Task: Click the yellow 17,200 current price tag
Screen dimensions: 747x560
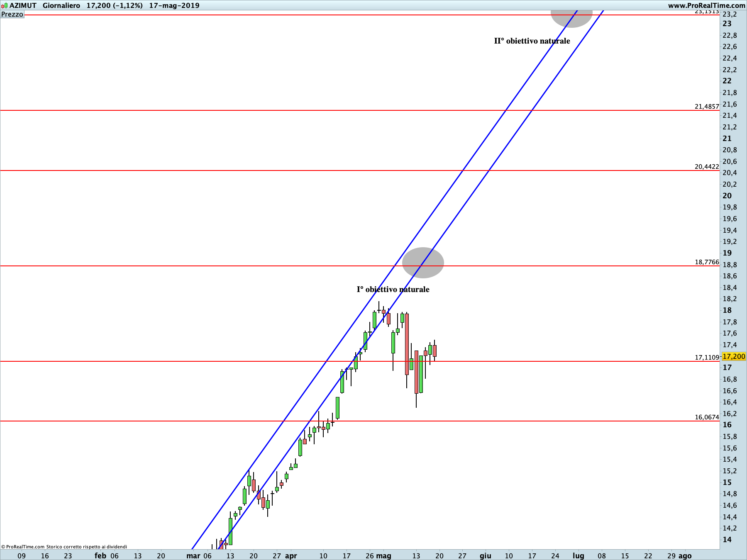Action: [x=734, y=356]
